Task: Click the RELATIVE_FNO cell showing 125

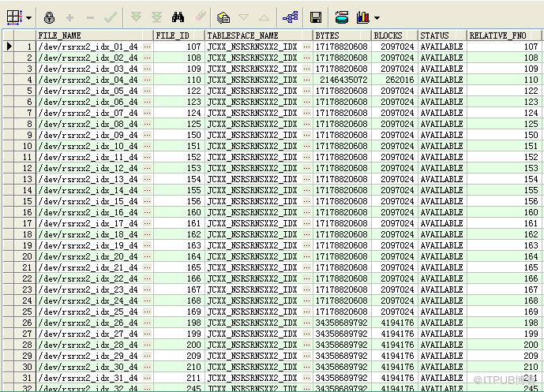Action: click(x=504, y=124)
